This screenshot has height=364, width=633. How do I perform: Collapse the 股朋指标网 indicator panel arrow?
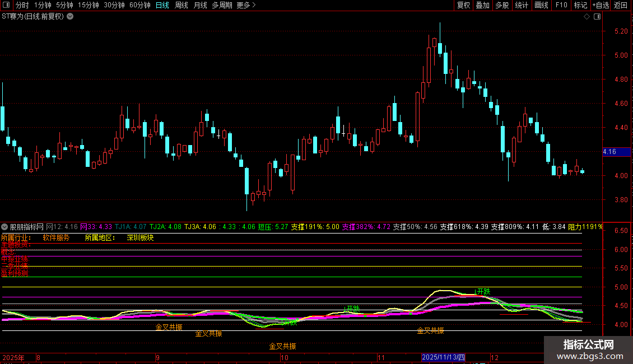tap(5, 227)
